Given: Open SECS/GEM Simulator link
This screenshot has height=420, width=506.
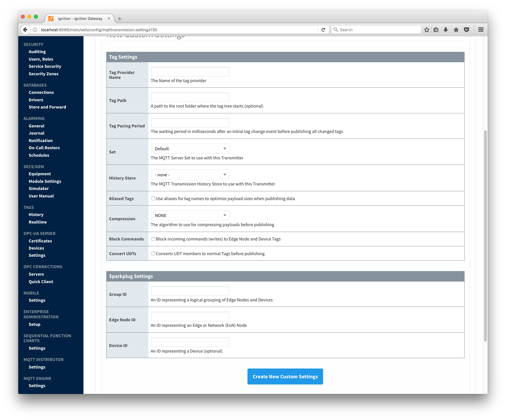Looking at the screenshot, I should click(x=38, y=189).
